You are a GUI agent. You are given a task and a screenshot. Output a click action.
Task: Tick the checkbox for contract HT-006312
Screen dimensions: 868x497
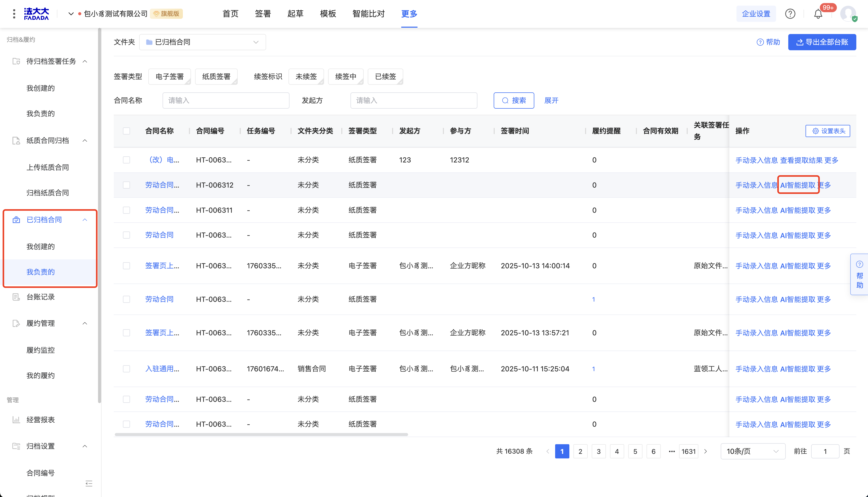pyautogui.click(x=127, y=185)
